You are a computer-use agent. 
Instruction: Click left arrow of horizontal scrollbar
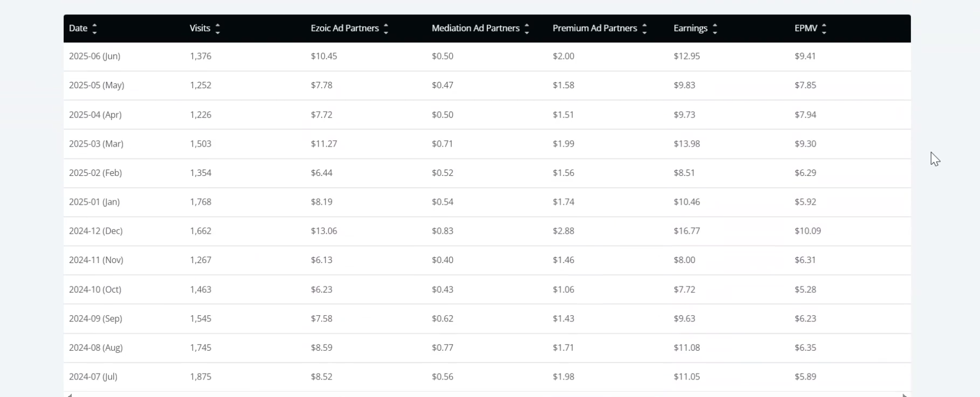69,395
